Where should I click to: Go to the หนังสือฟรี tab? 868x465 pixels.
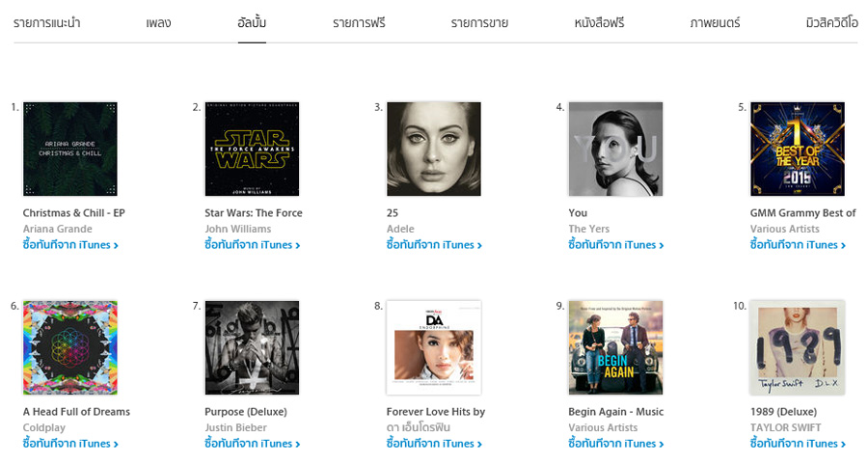point(599,22)
